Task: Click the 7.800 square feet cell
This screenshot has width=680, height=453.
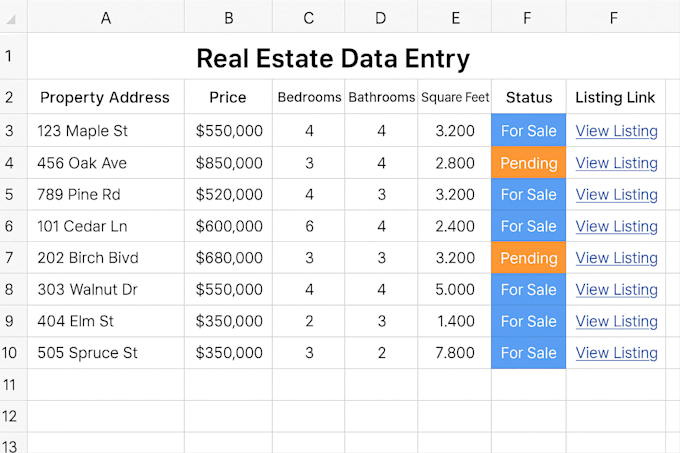Action: [x=454, y=353]
